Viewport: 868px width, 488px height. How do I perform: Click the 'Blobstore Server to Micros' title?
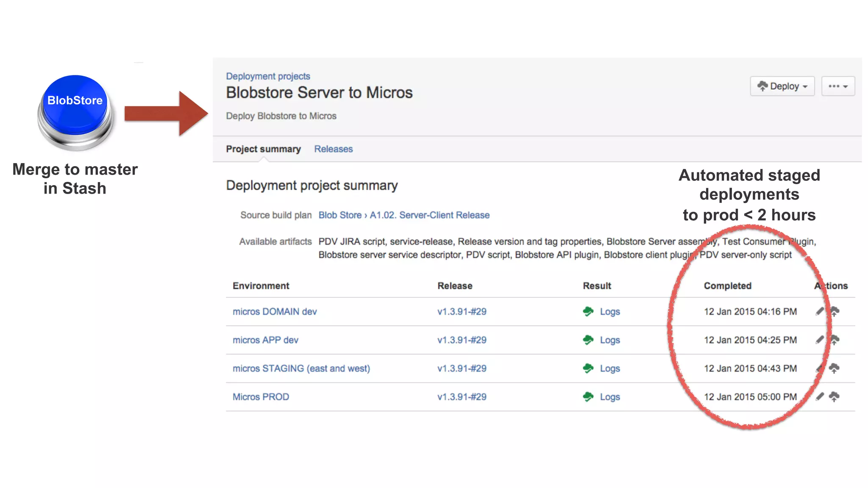coord(319,93)
